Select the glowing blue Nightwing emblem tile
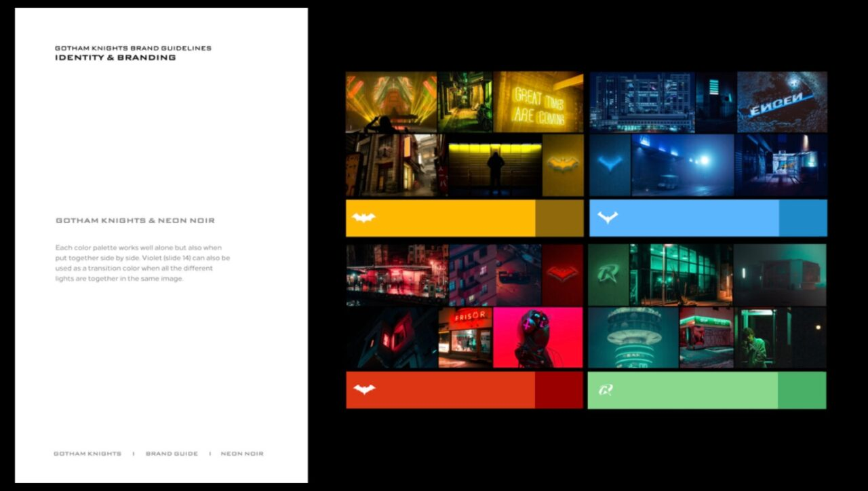 (x=610, y=165)
